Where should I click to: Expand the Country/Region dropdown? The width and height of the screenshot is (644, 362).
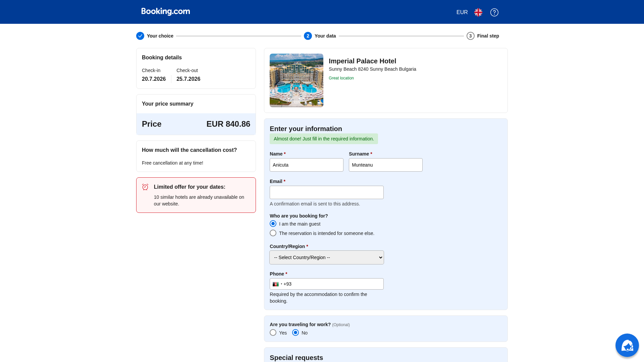coord(327,257)
